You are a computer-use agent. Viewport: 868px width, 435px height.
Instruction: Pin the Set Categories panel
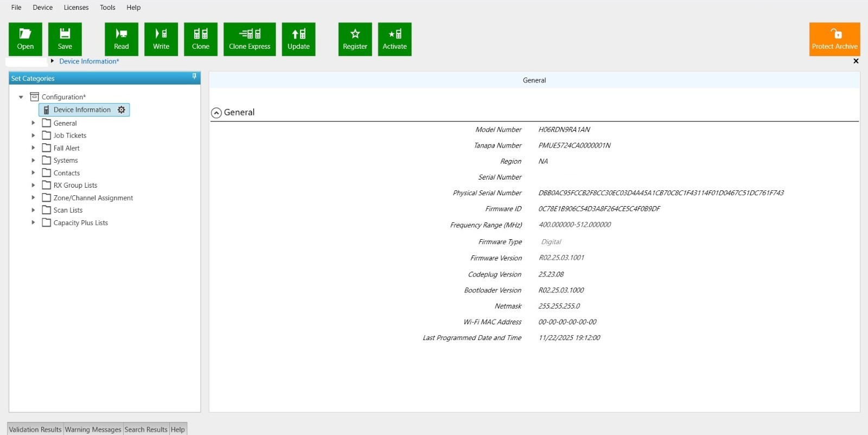tap(194, 77)
